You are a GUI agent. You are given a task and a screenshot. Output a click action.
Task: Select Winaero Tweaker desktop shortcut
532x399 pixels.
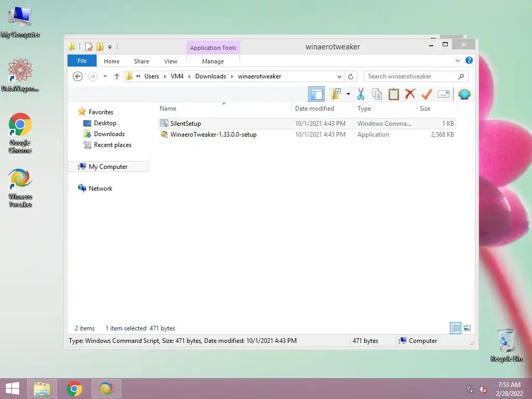[x=20, y=187]
